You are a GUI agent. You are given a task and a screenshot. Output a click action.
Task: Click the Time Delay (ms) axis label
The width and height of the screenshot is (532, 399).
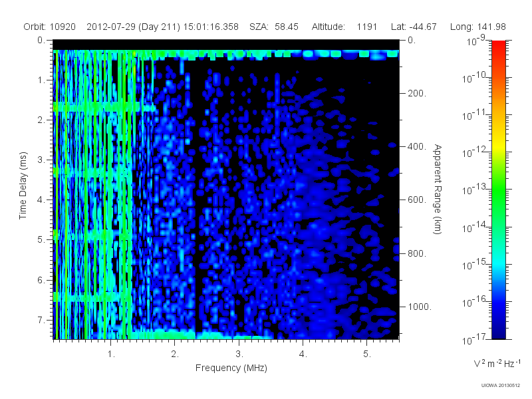(23, 186)
